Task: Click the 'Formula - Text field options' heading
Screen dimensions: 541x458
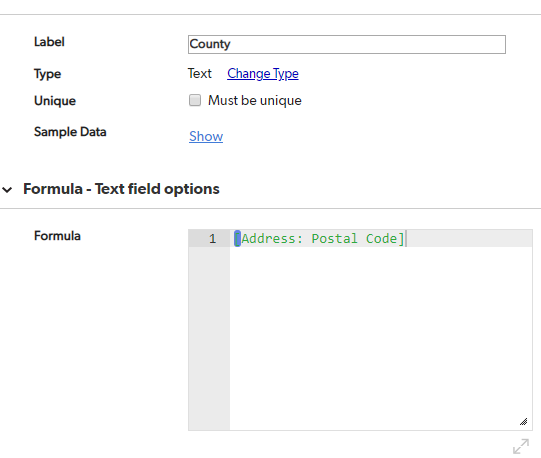Action: pos(121,189)
